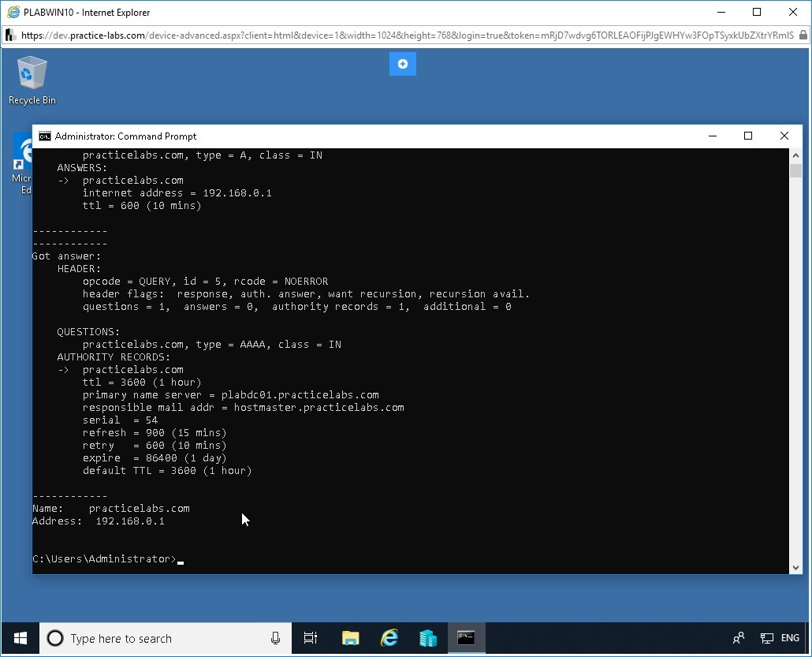Click the 'ttl = 600 (10 mins)' line

point(141,205)
